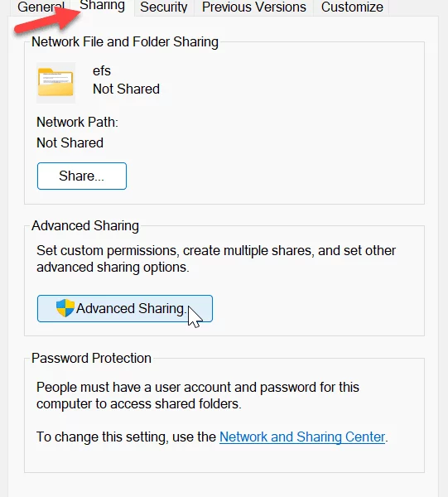The height and width of the screenshot is (497, 448).
Task: Click the Not Shared value under Network Path
Action: (70, 143)
